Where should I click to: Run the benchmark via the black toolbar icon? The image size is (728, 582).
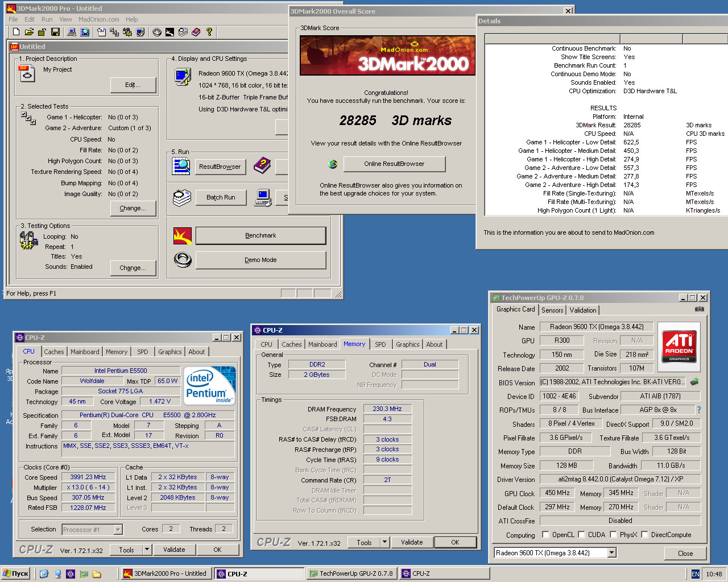(x=169, y=32)
